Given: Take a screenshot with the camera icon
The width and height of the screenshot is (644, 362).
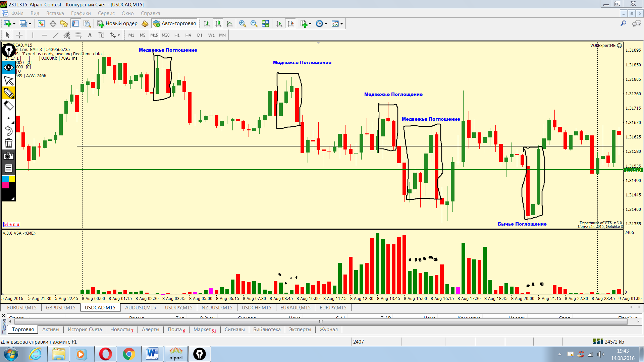Looking at the screenshot, I should [8, 156].
